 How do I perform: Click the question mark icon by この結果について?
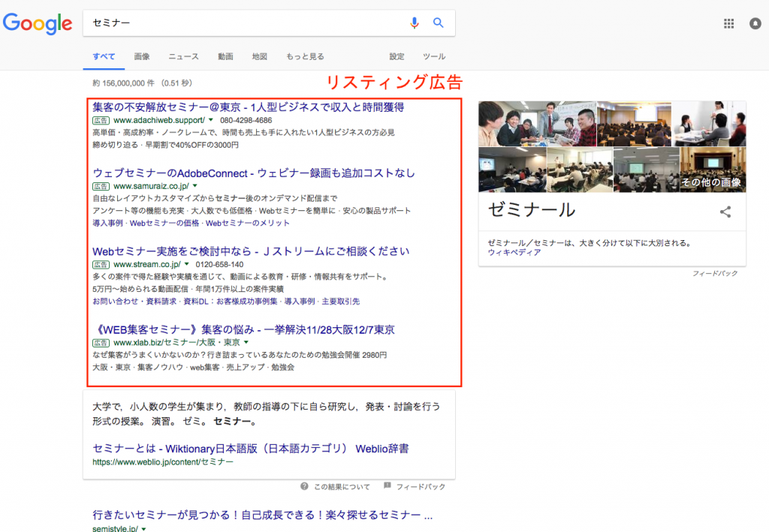305,486
